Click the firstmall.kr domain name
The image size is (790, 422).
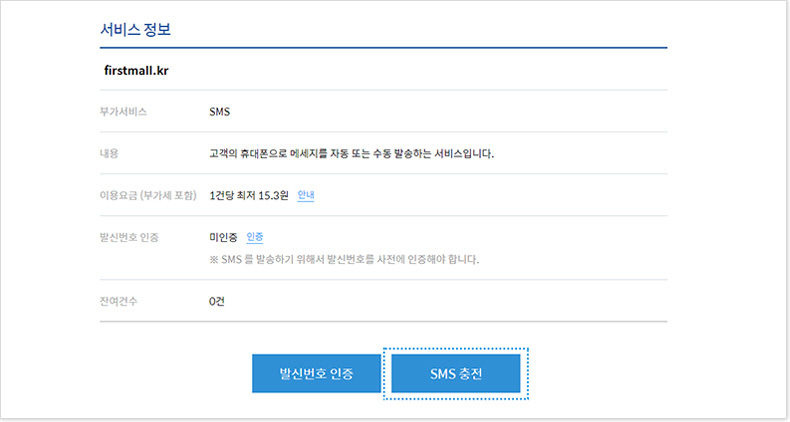[x=136, y=71]
